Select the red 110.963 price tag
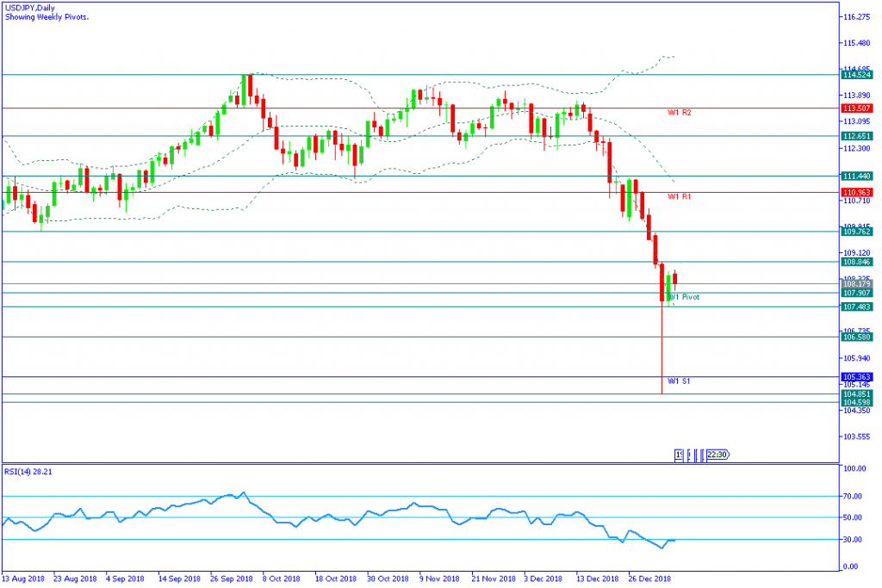This screenshot has width=882, height=588. [857, 192]
